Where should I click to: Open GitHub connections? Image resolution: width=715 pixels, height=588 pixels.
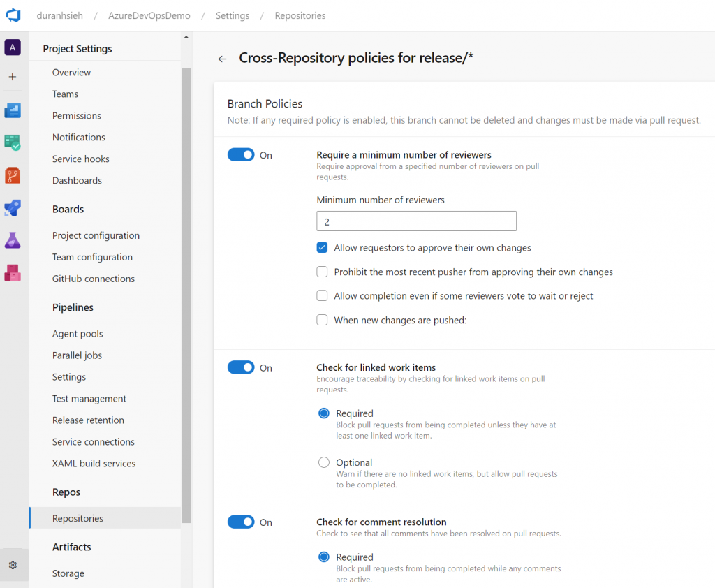[x=94, y=279]
